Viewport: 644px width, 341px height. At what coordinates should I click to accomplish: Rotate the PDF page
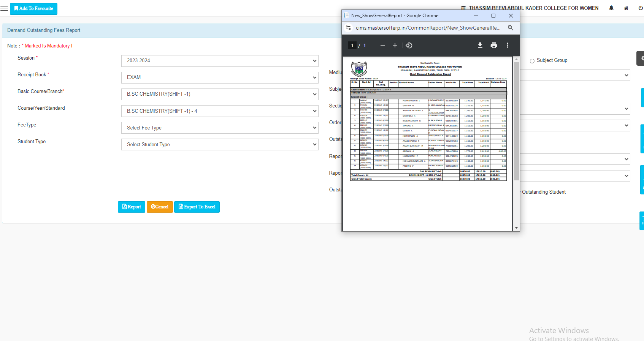point(409,45)
